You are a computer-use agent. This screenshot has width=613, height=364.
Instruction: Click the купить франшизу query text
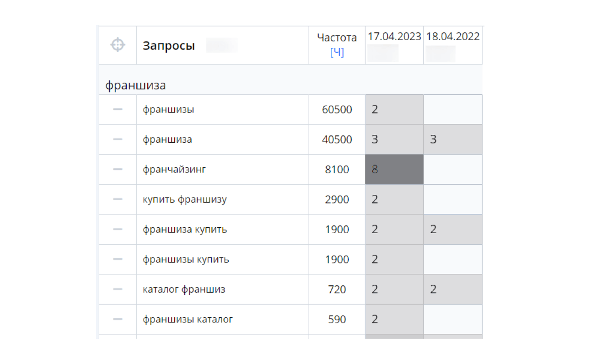(184, 199)
